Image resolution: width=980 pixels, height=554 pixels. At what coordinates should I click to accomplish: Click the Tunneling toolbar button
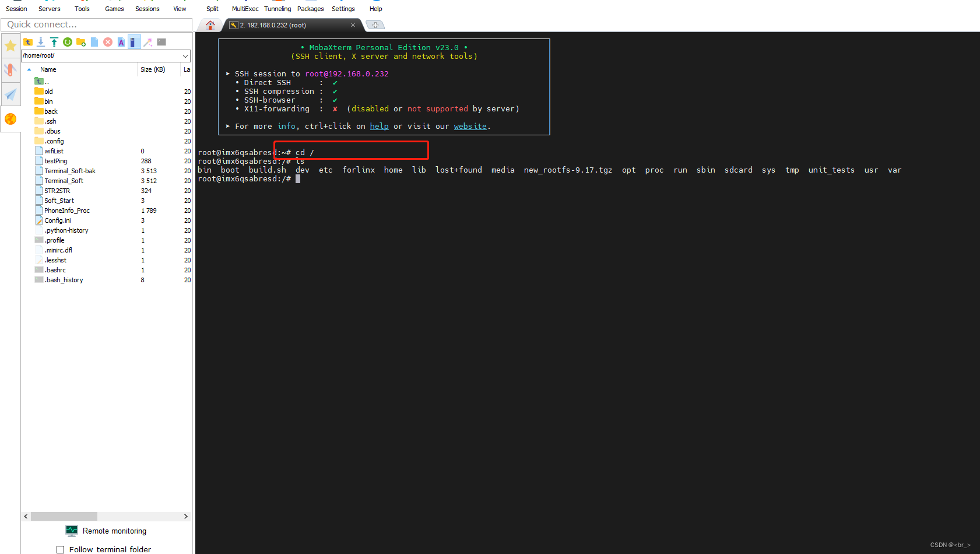278,9
